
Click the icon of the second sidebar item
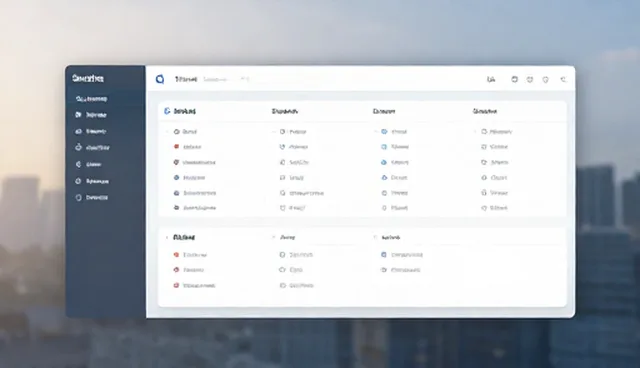point(78,115)
